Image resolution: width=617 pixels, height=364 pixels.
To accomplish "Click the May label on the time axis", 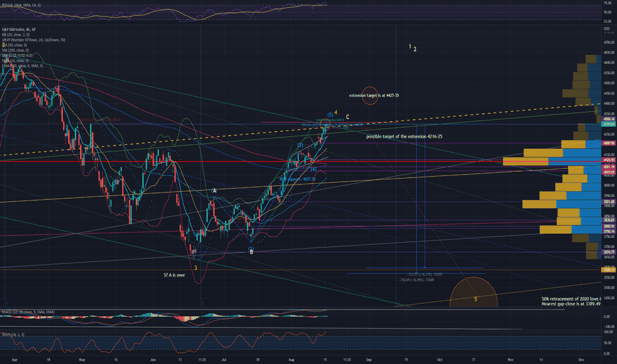I will (82, 359).
